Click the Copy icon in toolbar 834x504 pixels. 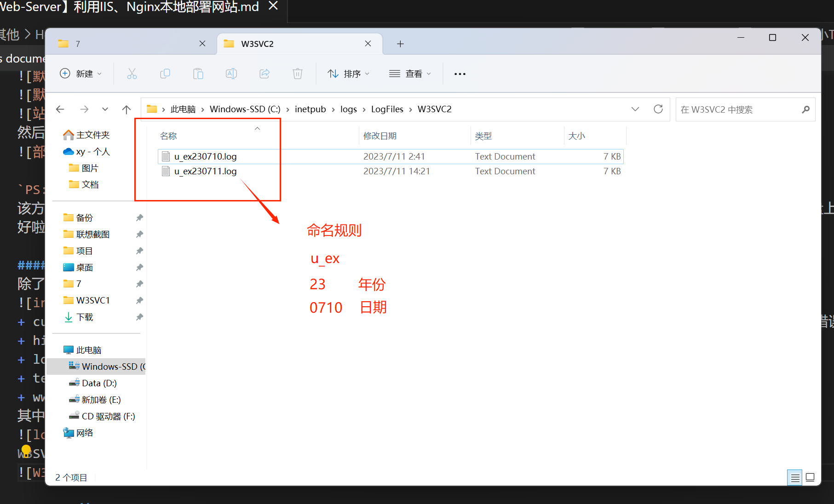[x=165, y=74]
